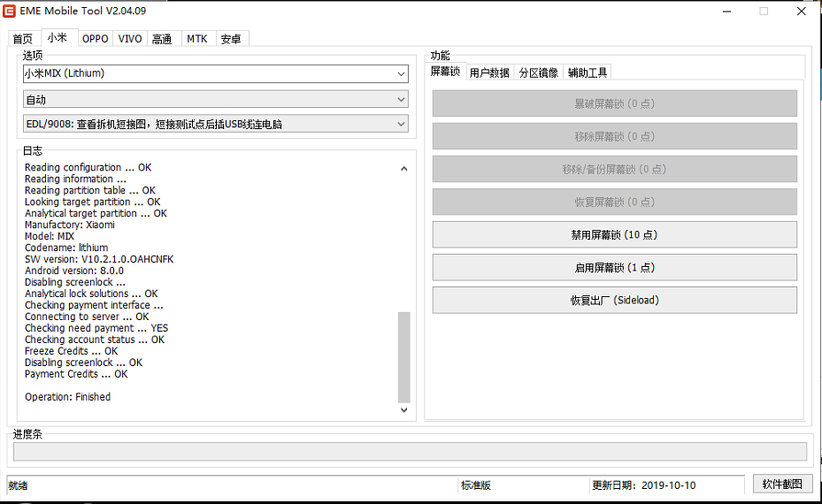Screen dimensions: 822x504
Task: Click the log line 'Operation: Finished'
Action: tap(67, 397)
